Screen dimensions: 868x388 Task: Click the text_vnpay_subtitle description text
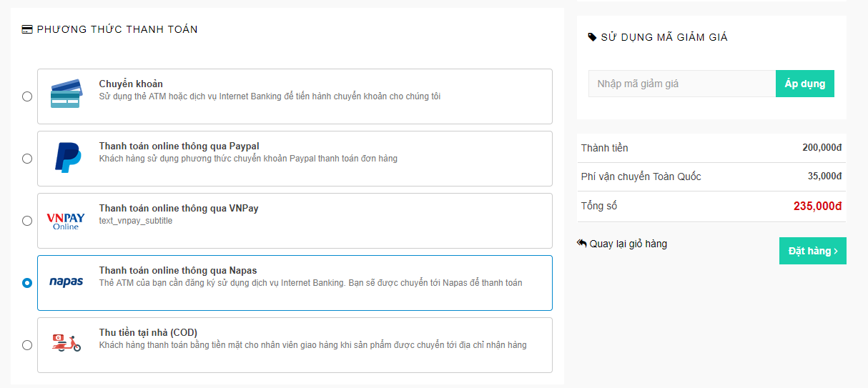point(136,221)
